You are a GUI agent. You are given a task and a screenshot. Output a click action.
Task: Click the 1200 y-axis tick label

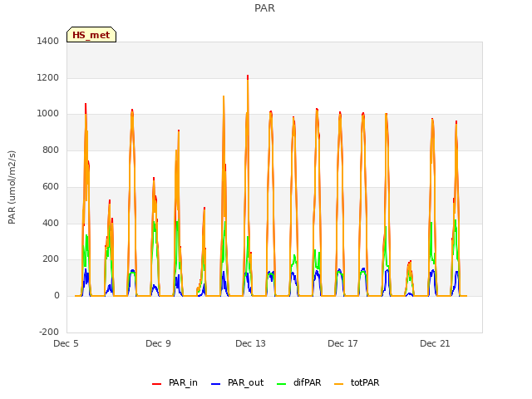click(x=48, y=77)
